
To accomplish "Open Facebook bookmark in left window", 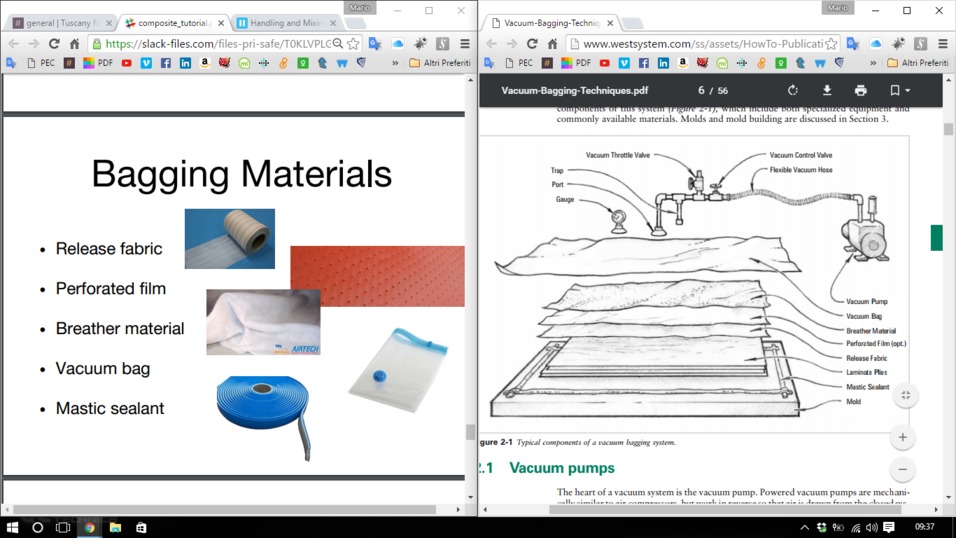I will [166, 63].
